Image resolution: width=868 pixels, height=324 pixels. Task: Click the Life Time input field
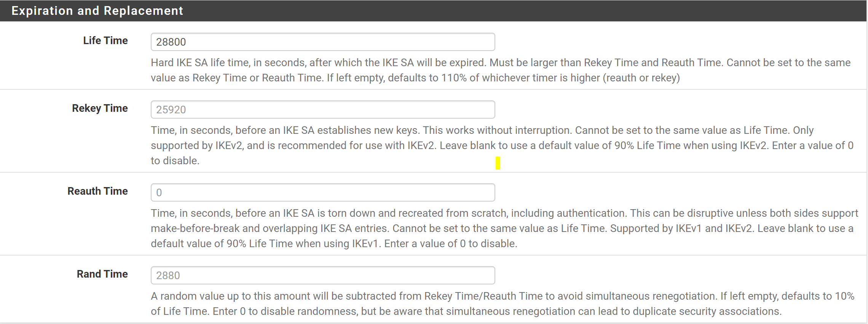[322, 42]
